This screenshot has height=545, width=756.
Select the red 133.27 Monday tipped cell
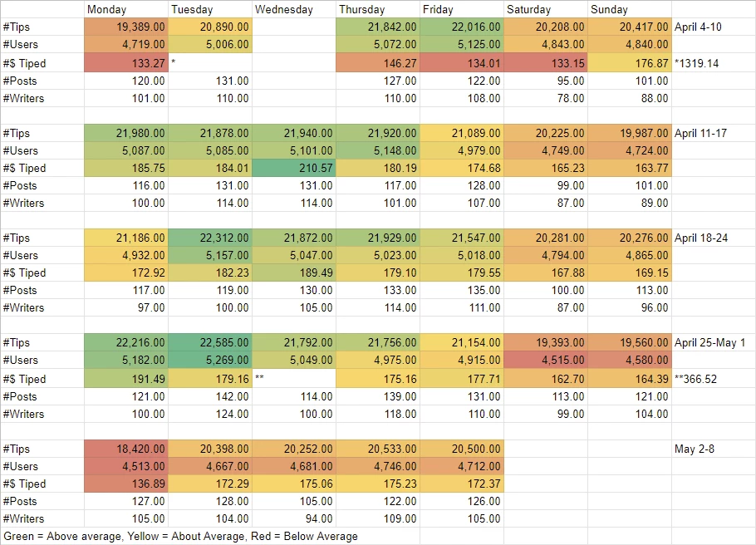click(125, 63)
